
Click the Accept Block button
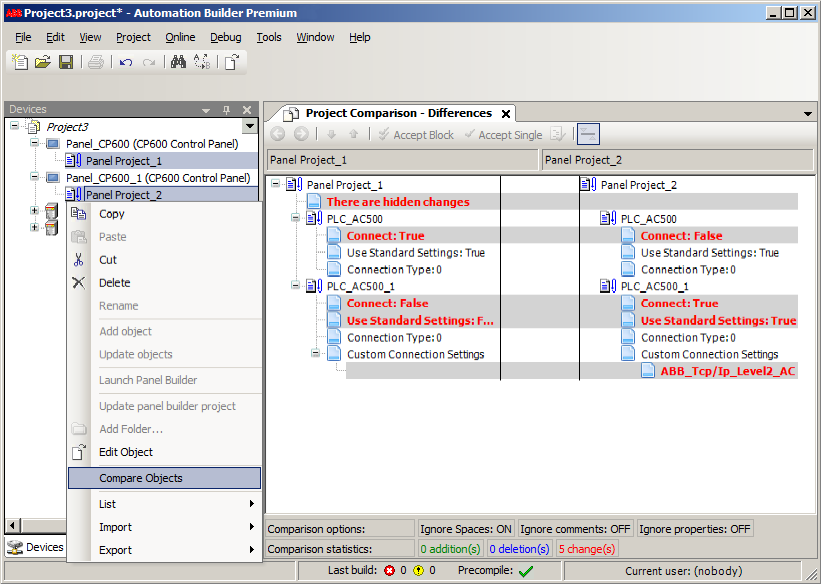(x=416, y=135)
